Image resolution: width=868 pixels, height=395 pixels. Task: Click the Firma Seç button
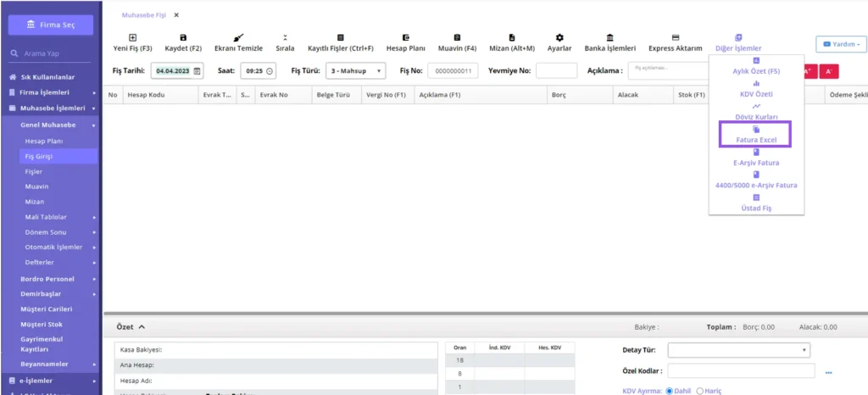pos(50,25)
